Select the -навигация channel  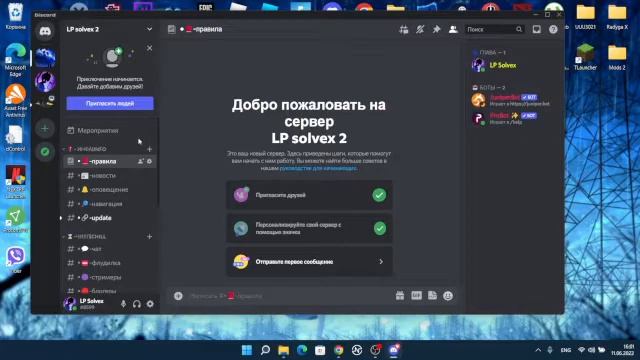click(109, 204)
